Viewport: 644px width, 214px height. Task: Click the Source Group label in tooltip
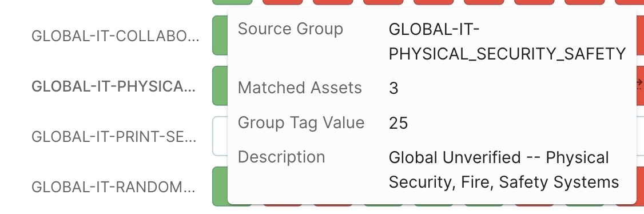click(x=291, y=29)
